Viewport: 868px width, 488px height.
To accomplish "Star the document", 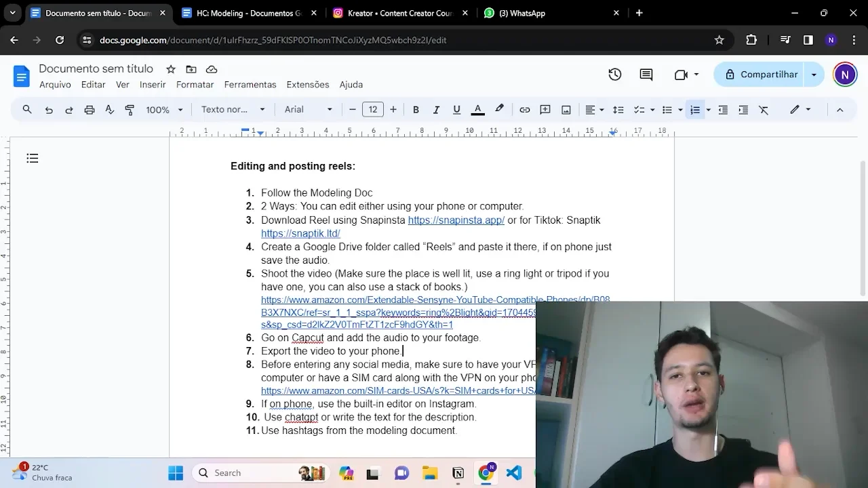I will [171, 69].
